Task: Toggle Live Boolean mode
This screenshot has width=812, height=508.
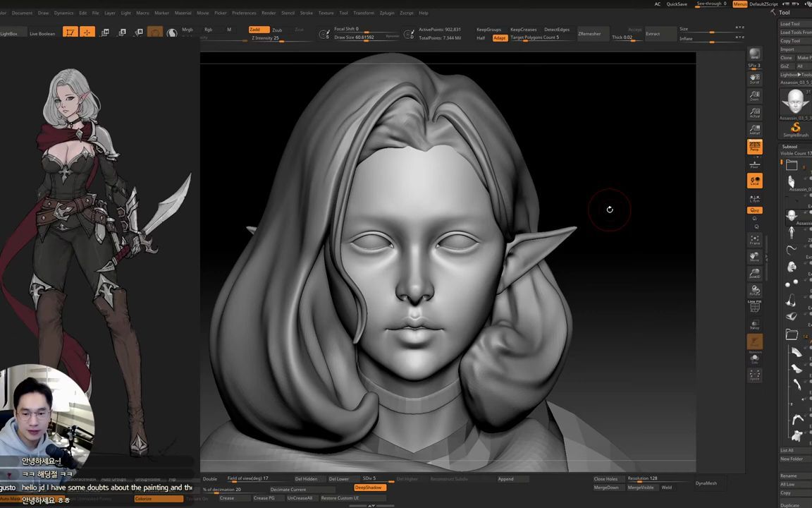Action: [42, 34]
